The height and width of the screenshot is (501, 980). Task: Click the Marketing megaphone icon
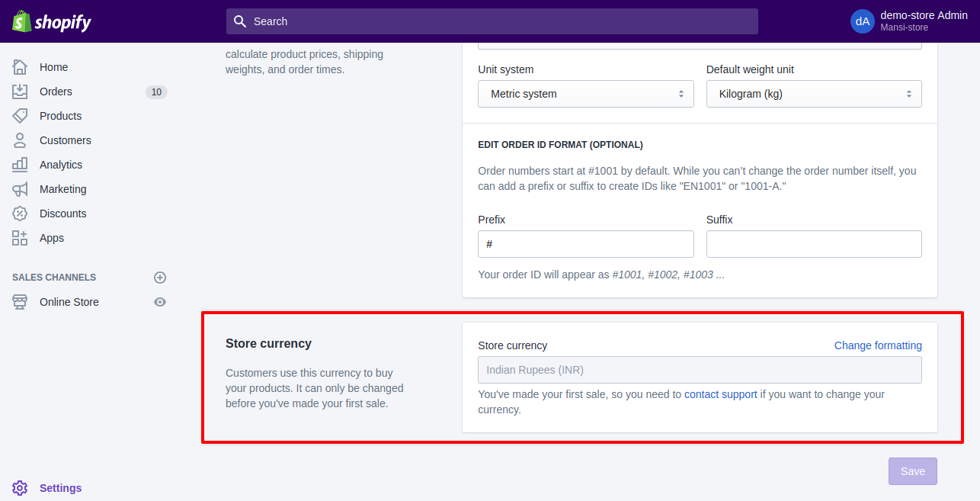pyautogui.click(x=20, y=189)
